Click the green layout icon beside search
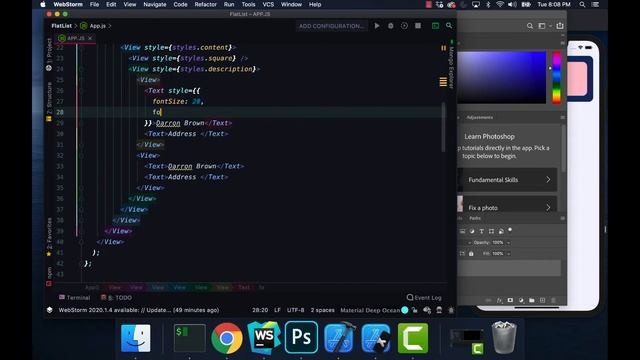Screen dimensions: 640x360 coord(436,26)
